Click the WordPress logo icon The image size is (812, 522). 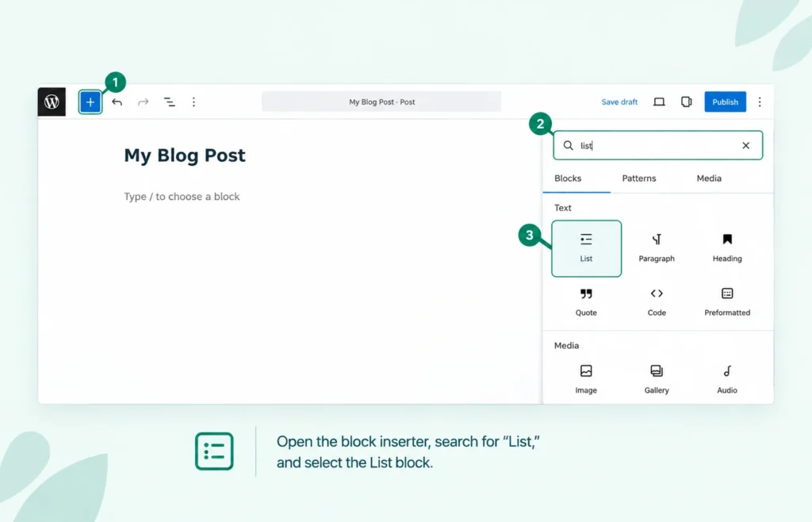coord(52,102)
